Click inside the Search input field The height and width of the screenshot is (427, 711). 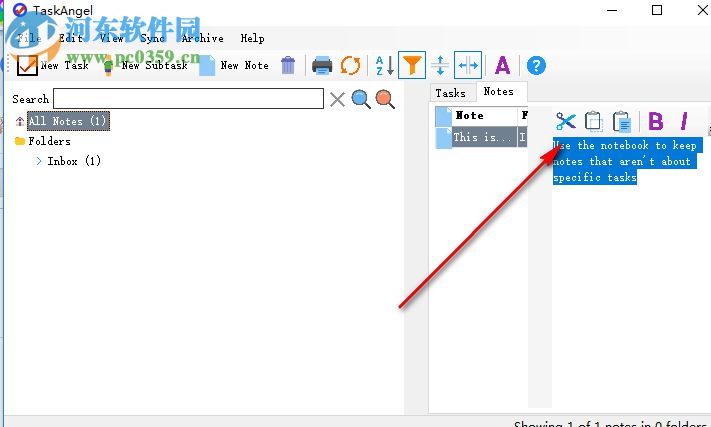(188, 99)
